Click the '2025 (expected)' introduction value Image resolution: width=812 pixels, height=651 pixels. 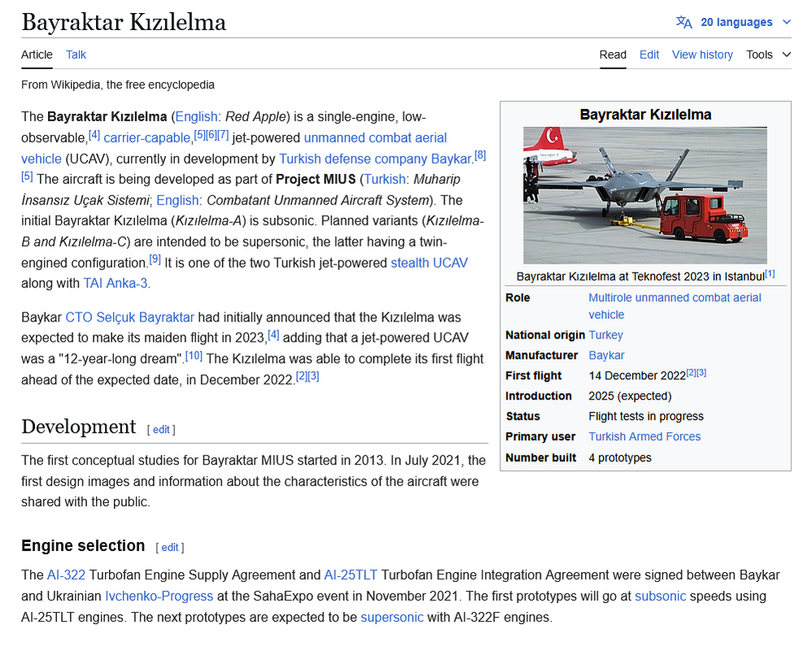630,396
